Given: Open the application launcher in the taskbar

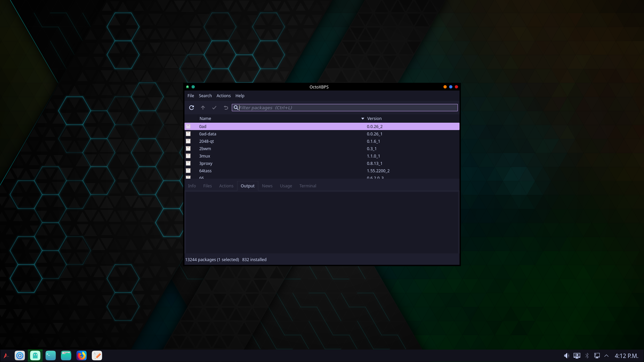Looking at the screenshot, I should pos(6,356).
